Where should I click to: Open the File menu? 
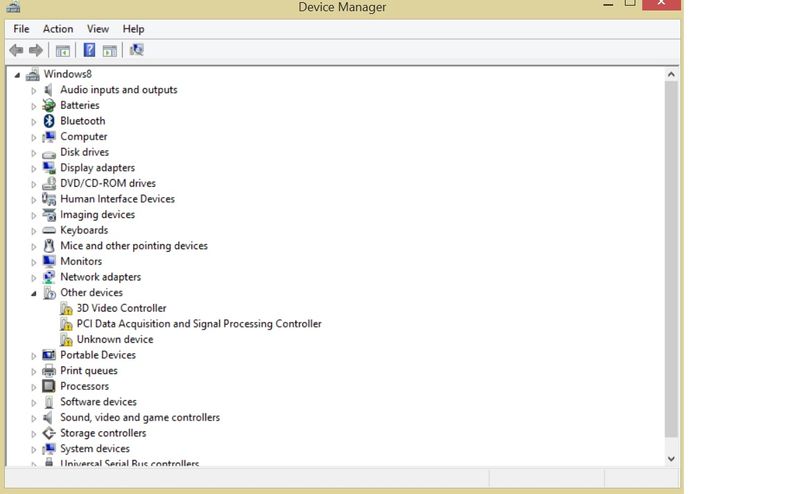21,29
